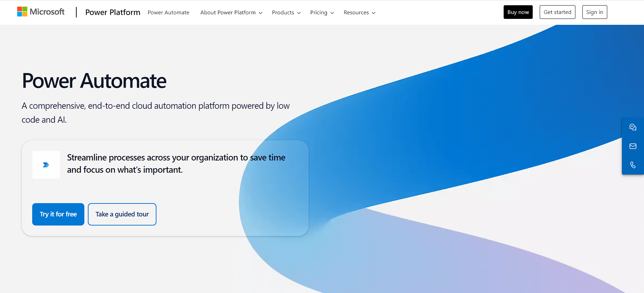Viewport: 644px width, 293px height.
Task: Open the chat with sales icon
Action: [633, 127]
